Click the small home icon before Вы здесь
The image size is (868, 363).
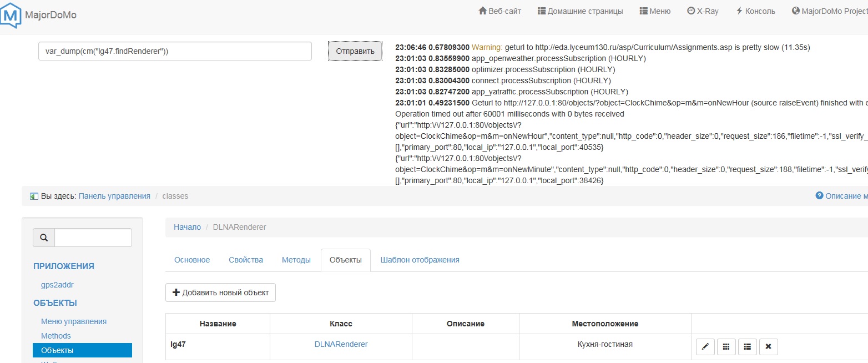[x=34, y=196]
